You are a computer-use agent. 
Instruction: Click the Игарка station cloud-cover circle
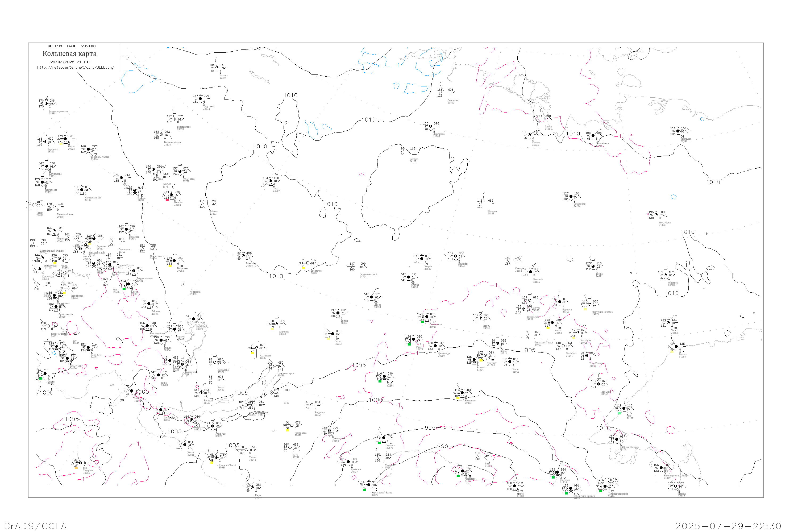tap(217, 68)
